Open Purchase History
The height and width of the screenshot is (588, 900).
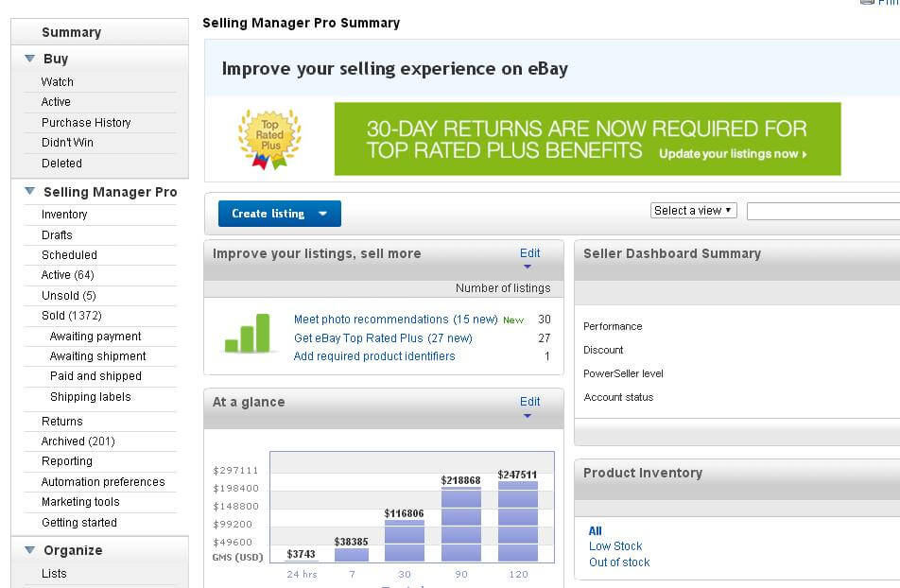pyautogui.click(x=86, y=122)
